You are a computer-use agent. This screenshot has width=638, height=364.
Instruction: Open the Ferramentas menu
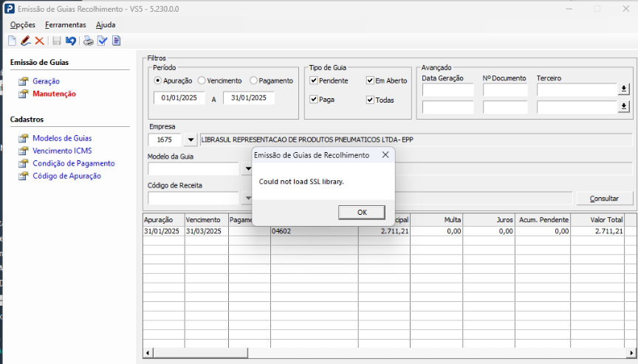pyautogui.click(x=65, y=24)
